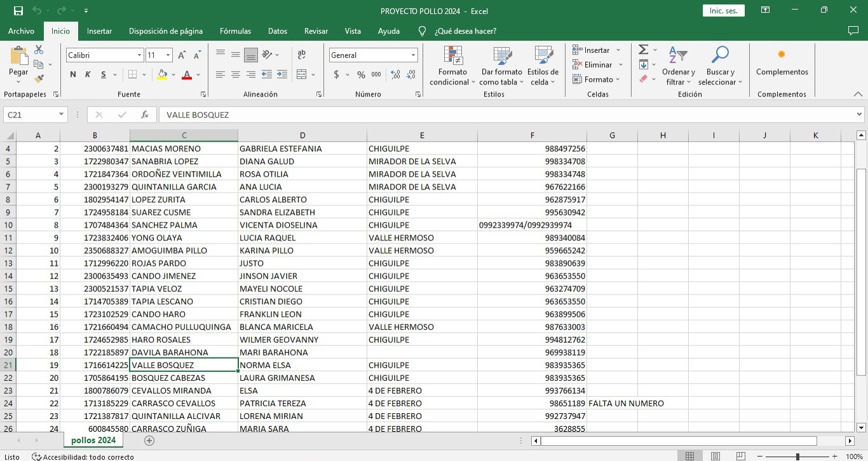Add a new sheet with plus icon

pos(149,441)
